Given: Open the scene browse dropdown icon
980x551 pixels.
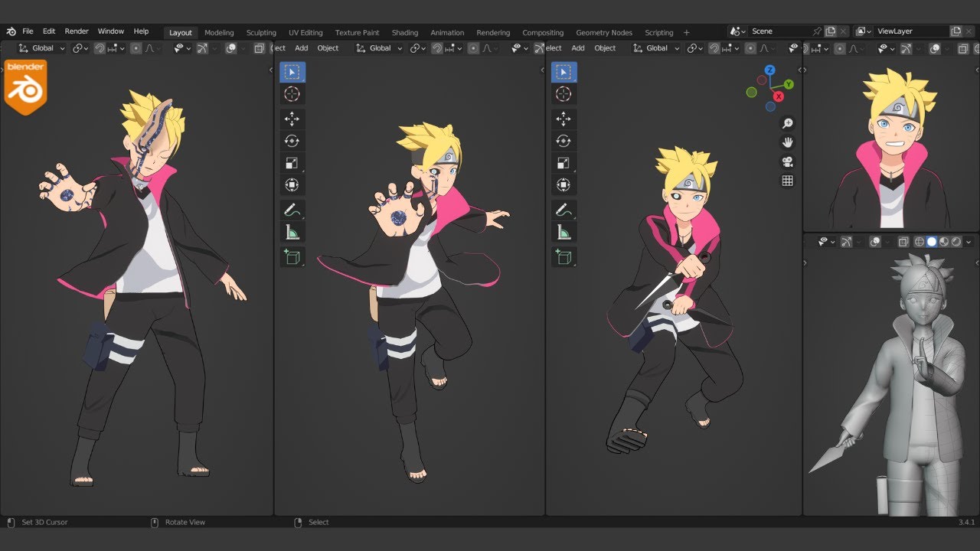Looking at the screenshot, I should pos(738,31).
